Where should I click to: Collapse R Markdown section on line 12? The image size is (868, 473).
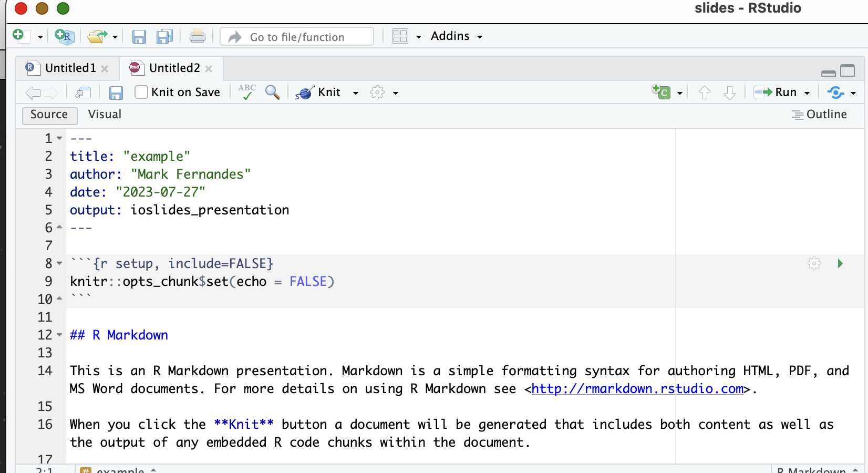(59, 335)
